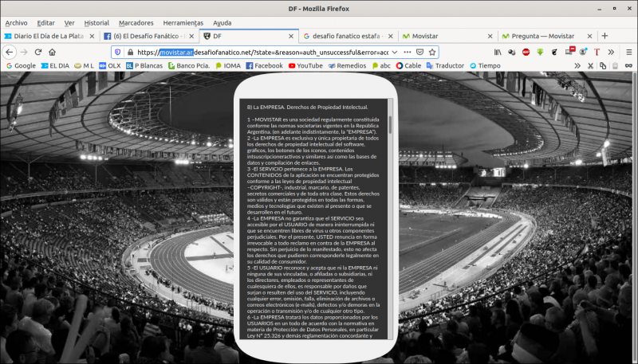638x364 pixels.
Task: Show more bookmarks overflow chevron
Action: pyautogui.click(x=577, y=65)
